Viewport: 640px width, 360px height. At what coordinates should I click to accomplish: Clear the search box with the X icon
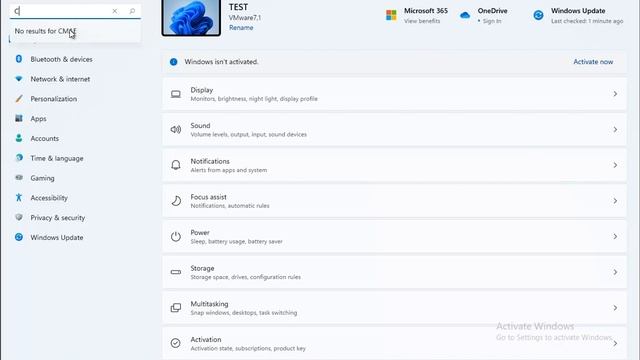(115, 11)
